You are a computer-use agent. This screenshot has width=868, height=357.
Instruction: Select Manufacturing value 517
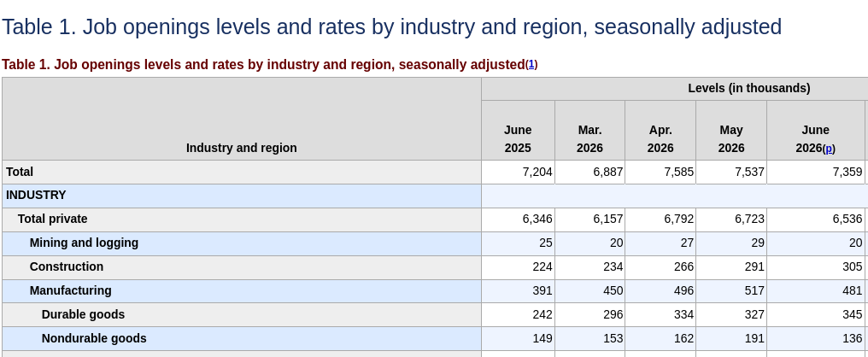click(x=755, y=290)
